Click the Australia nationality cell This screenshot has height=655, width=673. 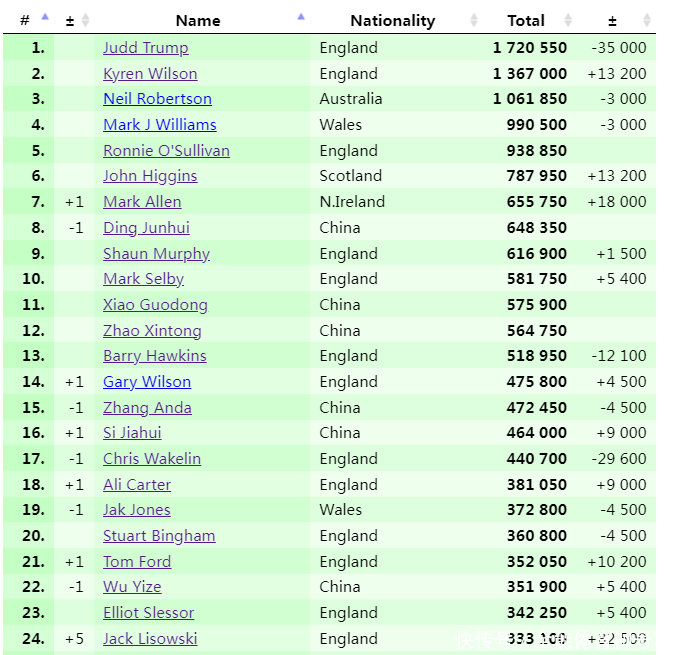(x=350, y=99)
